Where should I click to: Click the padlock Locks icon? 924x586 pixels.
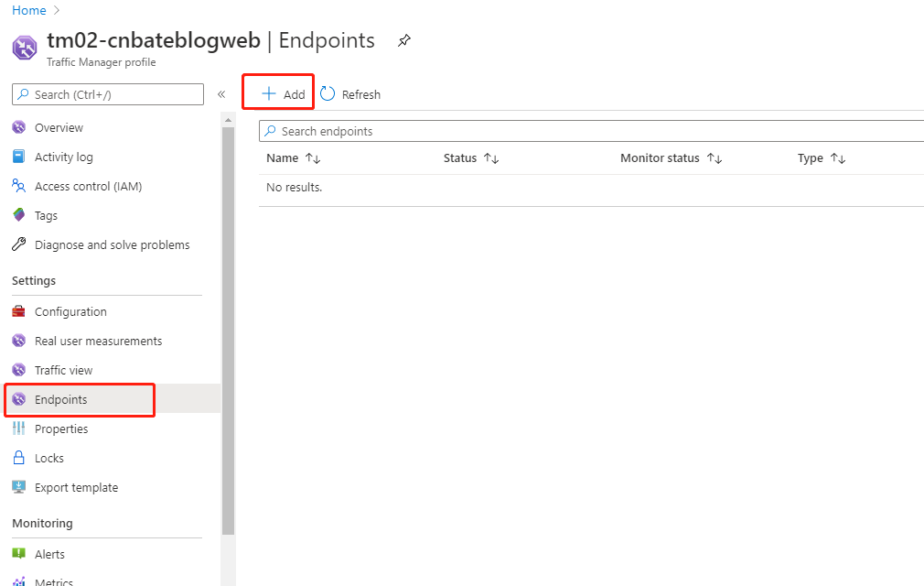(x=19, y=458)
